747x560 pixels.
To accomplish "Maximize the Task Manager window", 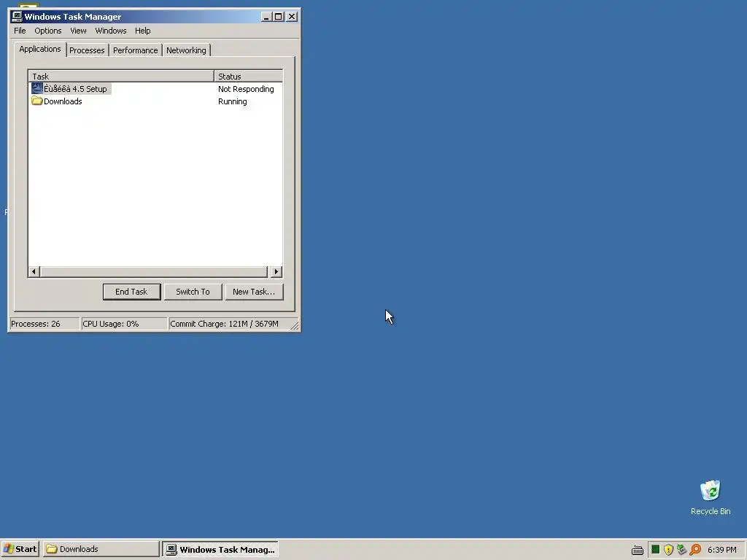I will coord(278,17).
